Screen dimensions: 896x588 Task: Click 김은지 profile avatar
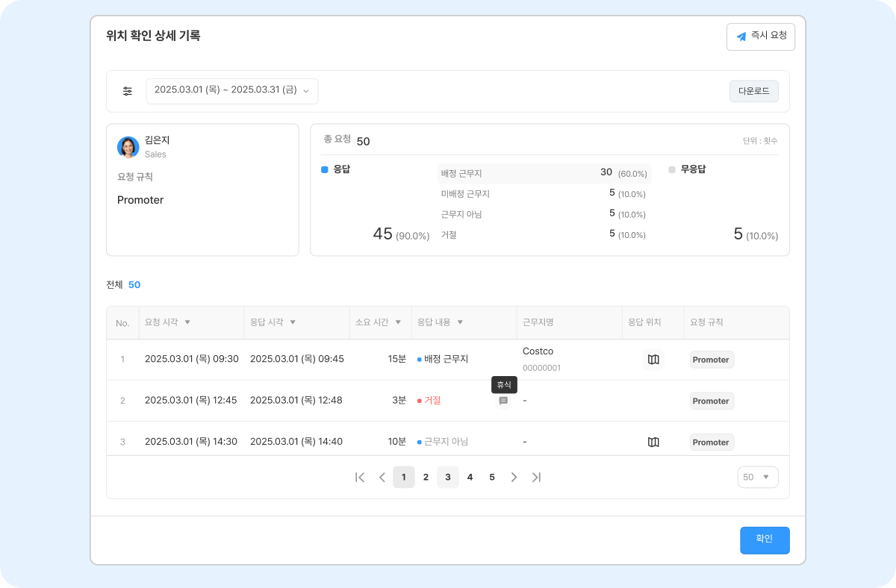[x=128, y=147]
